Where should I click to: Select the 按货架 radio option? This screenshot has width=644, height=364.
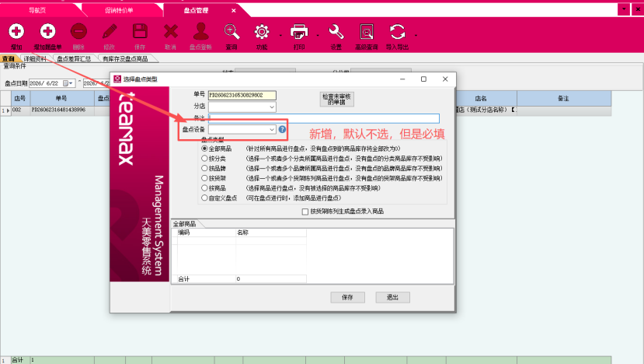pos(204,178)
